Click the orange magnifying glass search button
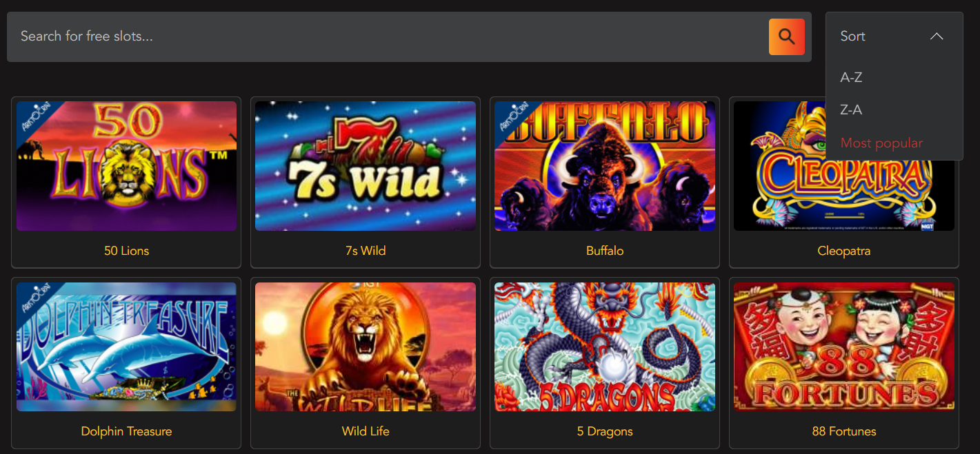Image resolution: width=980 pixels, height=454 pixels. pyautogui.click(x=787, y=37)
